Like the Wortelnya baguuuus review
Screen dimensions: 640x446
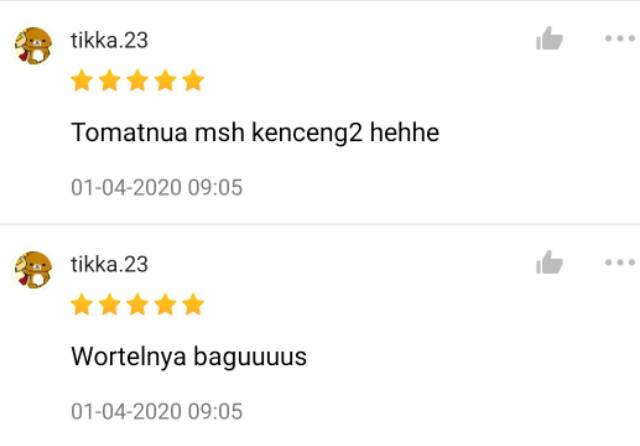click(x=549, y=262)
